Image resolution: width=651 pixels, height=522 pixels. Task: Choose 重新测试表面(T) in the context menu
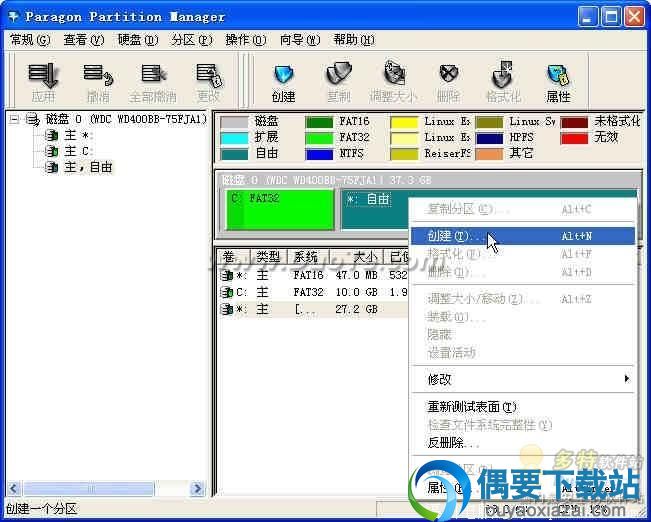click(523, 407)
